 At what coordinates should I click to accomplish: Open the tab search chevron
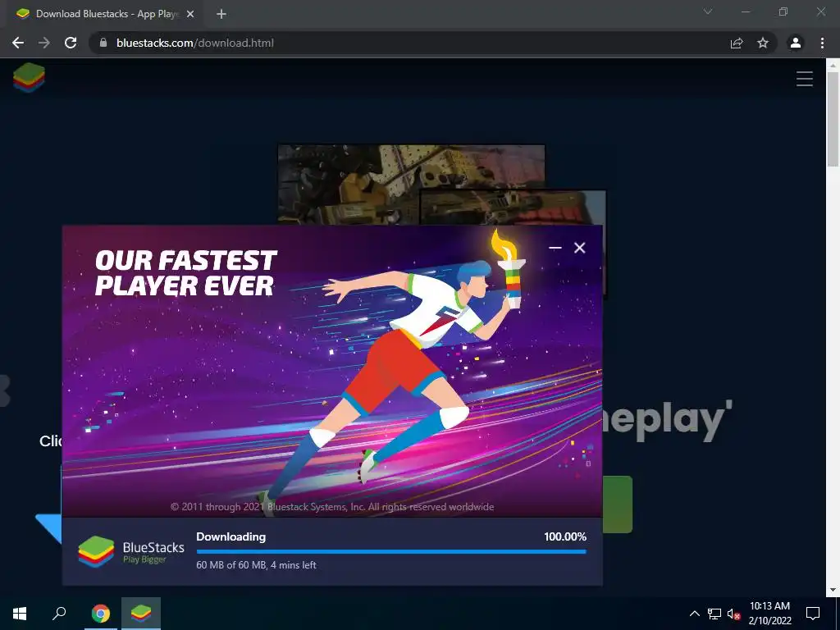tap(708, 11)
